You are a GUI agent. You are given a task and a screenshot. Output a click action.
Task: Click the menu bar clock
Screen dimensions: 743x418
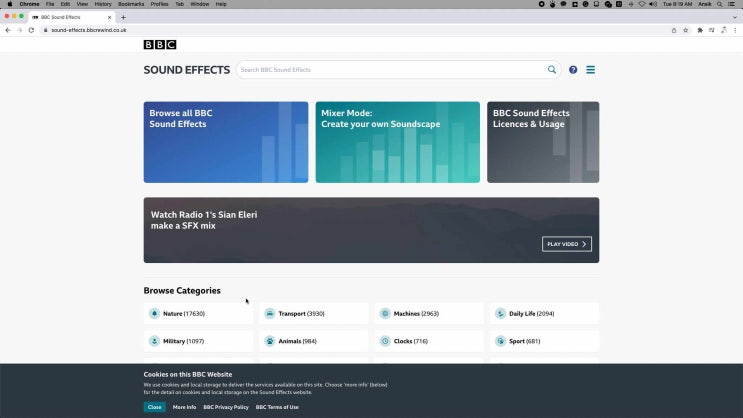678,4
